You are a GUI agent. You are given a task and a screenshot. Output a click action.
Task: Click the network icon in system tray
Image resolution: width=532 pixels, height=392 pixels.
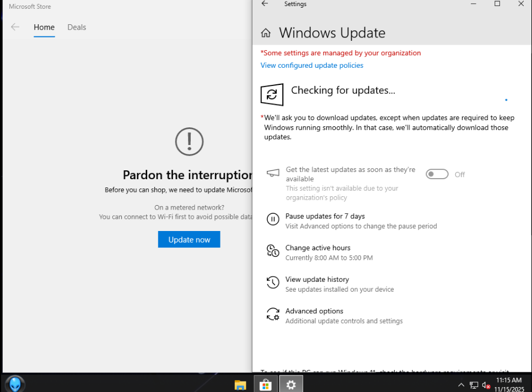click(474, 385)
